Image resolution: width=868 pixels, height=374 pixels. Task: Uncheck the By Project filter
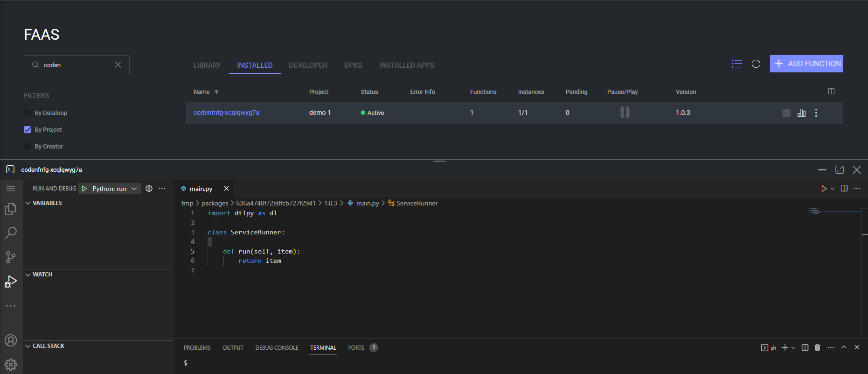(x=28, y=130)
